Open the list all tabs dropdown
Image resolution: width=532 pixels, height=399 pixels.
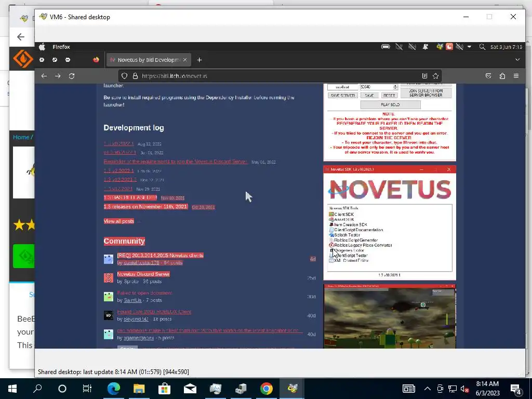pyautogui.click(x=517, y=60)
